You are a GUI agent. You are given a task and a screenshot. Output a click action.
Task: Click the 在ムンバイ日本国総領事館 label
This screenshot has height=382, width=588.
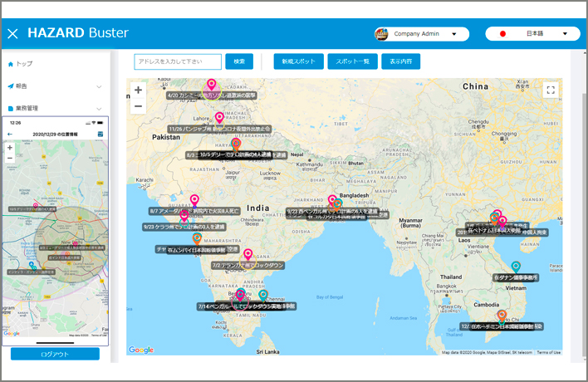pyautogui.click(x=197, y=250)
